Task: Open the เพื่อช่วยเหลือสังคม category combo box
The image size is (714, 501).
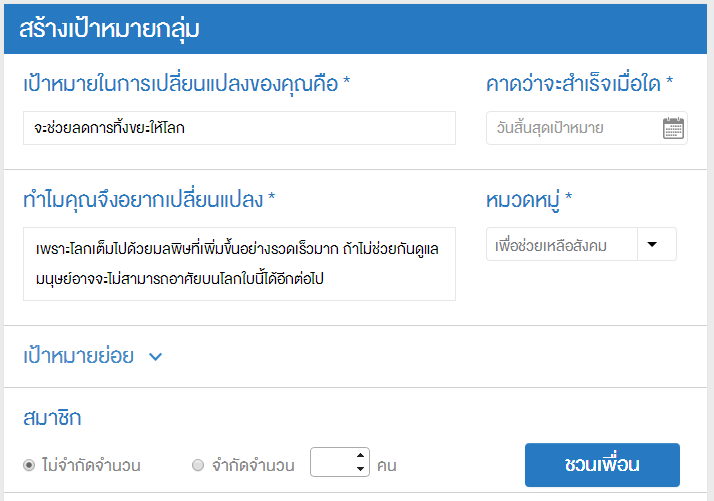Action: pyautogui.click(x=565, y=244)
